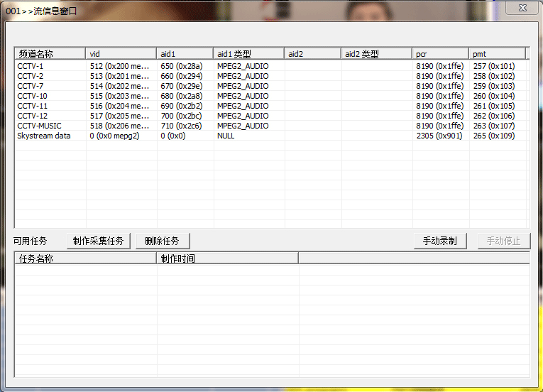Close the 流信息窗口 window
Screen dimensions: 543x392
522,7
